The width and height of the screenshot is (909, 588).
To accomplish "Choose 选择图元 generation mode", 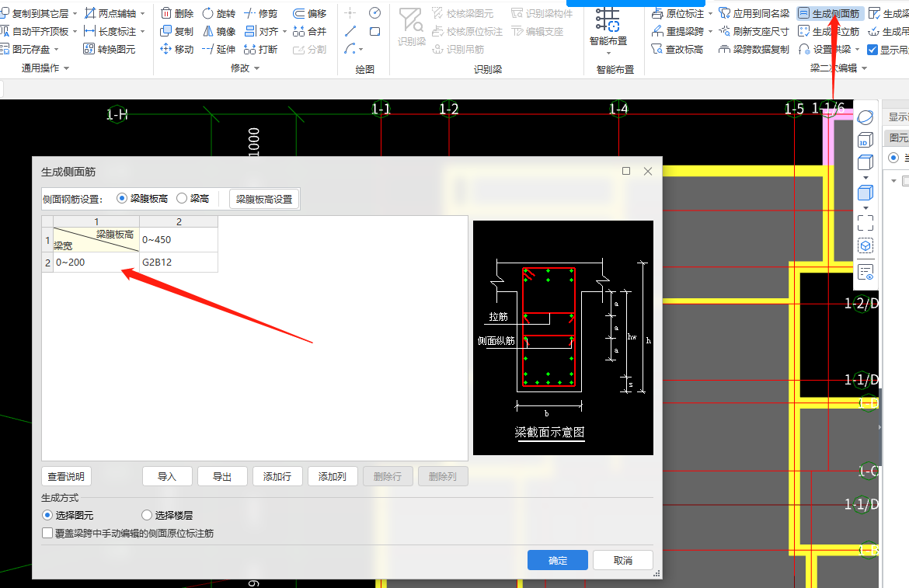I will click(x=47, y=515).
